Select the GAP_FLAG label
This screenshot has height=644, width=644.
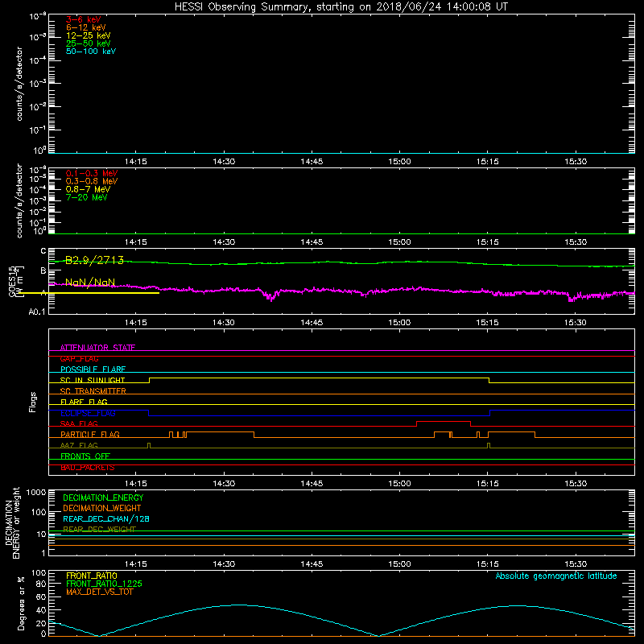click(x=79, y=358)
